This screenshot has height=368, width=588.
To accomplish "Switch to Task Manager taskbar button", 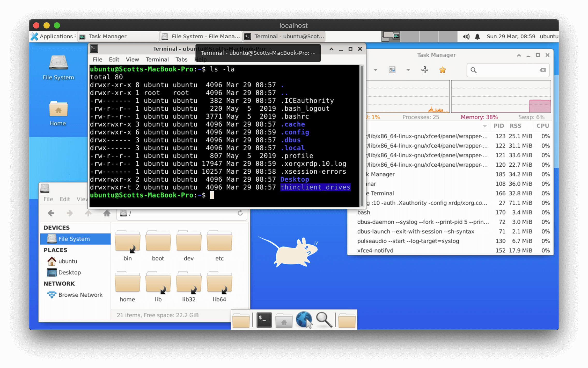I will click(x=108, y=37).
